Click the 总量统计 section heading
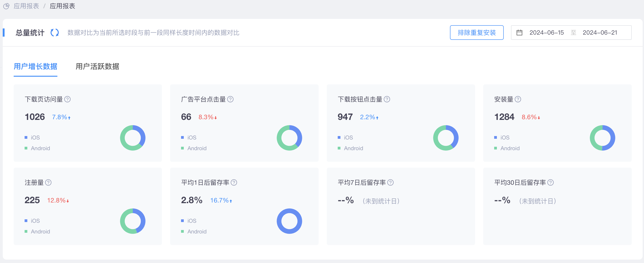 pos(30,33)
